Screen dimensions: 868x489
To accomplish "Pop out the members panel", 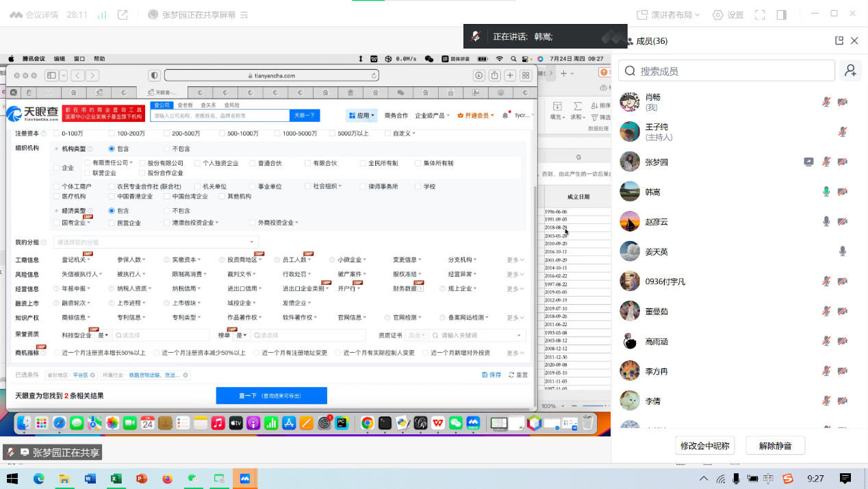I will [839, 41].
